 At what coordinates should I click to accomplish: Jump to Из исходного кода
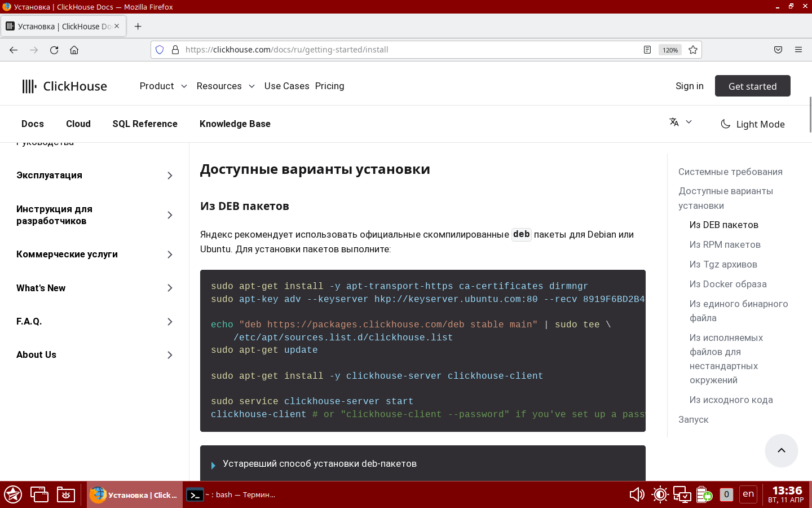pos(731,400)
